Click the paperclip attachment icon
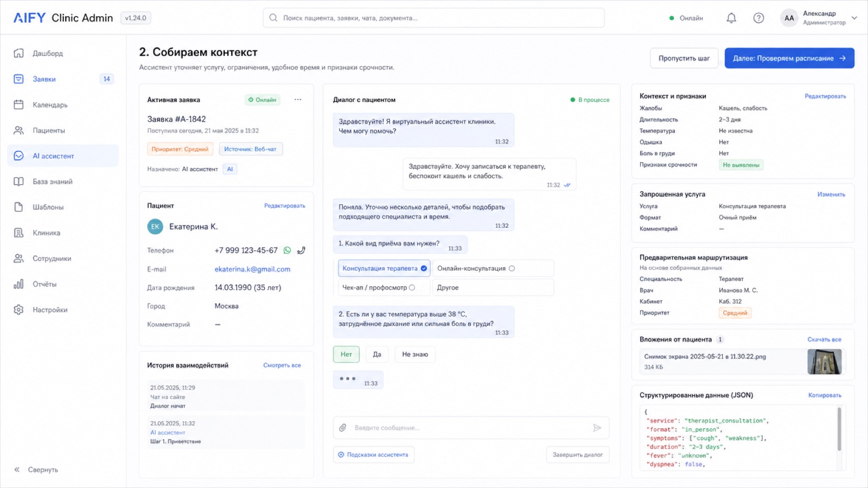 pyautogui.click(x=343, y=428)
